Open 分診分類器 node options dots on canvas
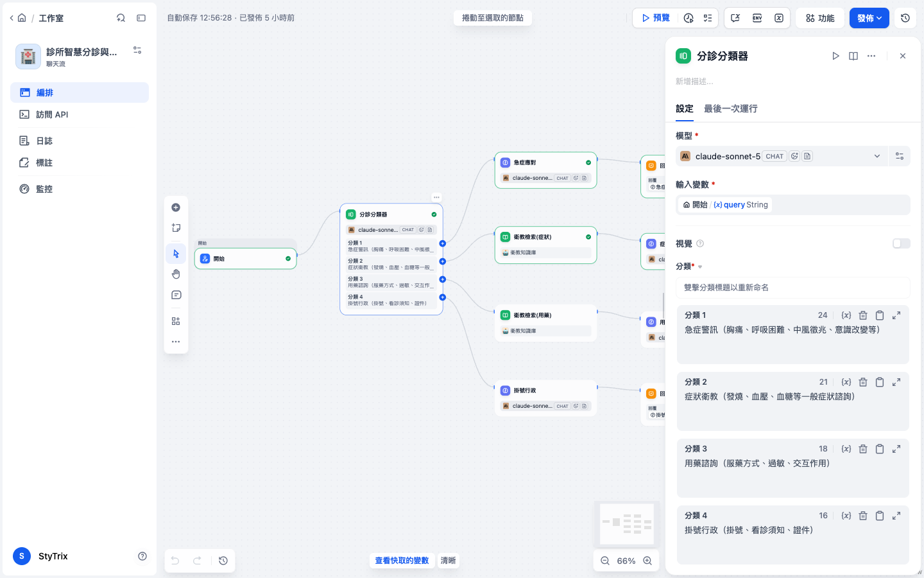Viewport: 924px width, 578px height. point(436,197)
